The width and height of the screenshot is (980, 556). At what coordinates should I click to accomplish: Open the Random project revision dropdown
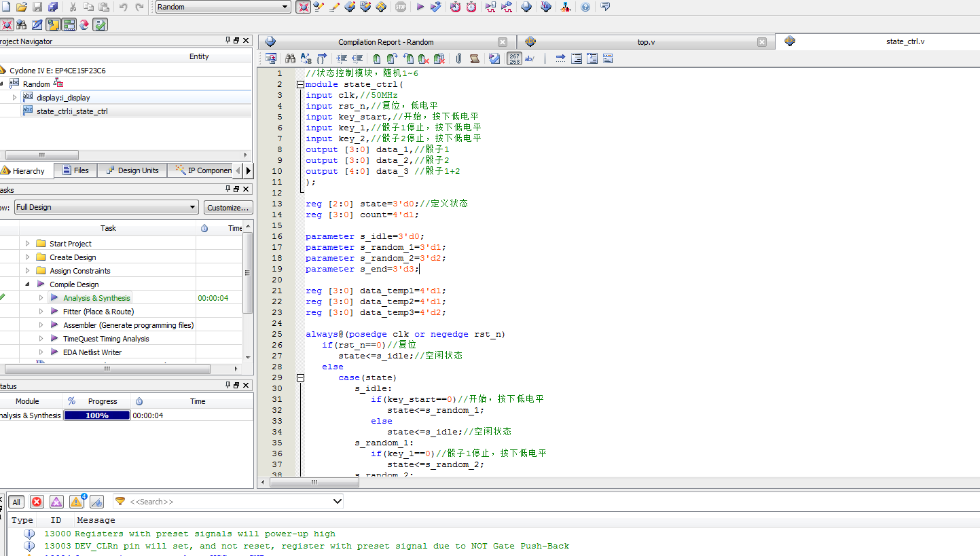(x=223, y=7)
